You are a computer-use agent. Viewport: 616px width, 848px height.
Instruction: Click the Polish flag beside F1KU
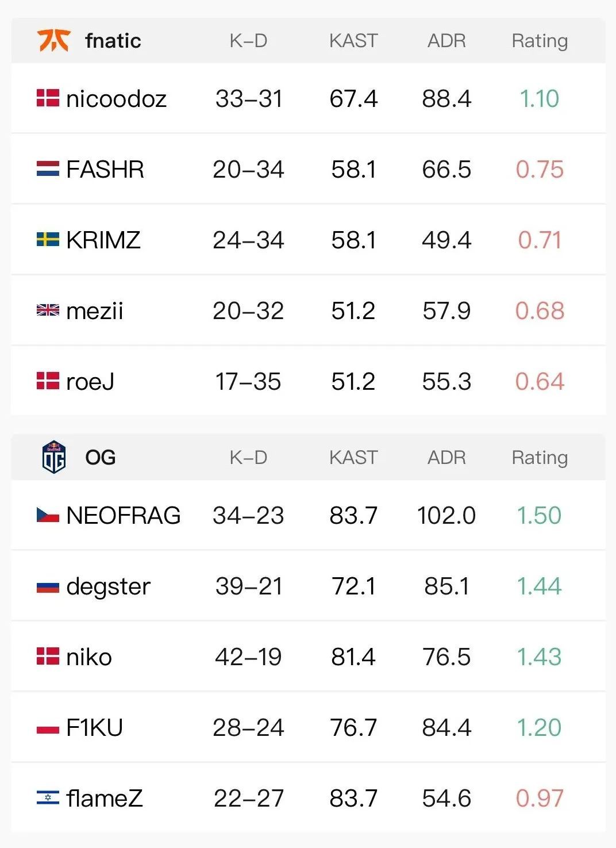click(x=48, y=728)
